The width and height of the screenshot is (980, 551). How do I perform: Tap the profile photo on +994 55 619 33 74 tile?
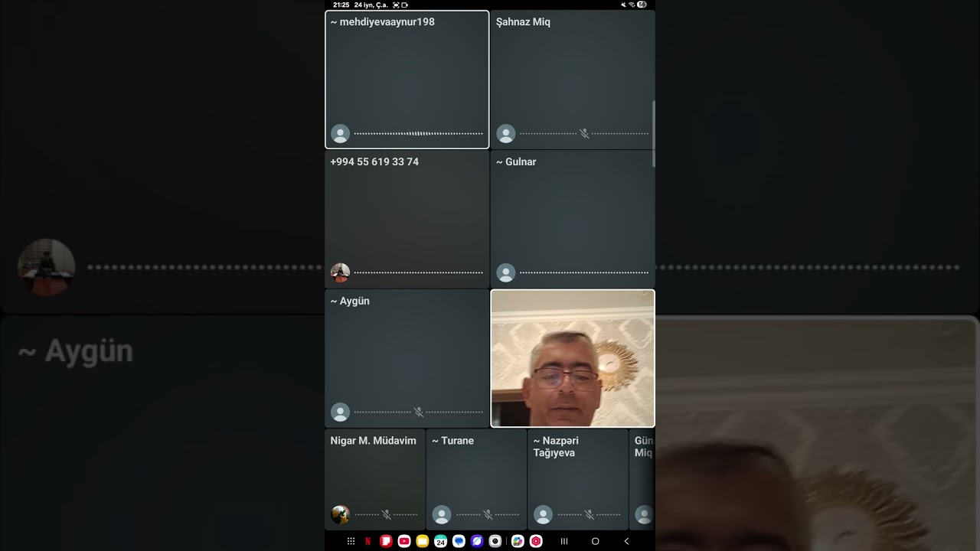(341, 272)
